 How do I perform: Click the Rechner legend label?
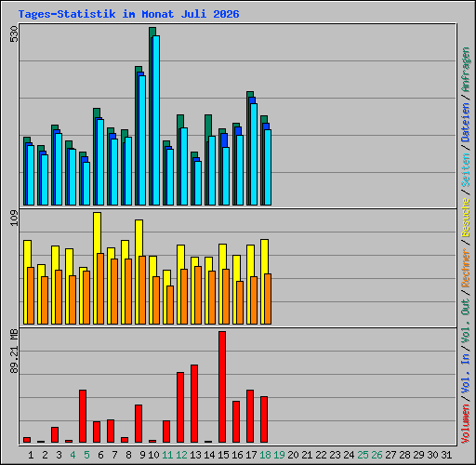[x=466, y=268]
